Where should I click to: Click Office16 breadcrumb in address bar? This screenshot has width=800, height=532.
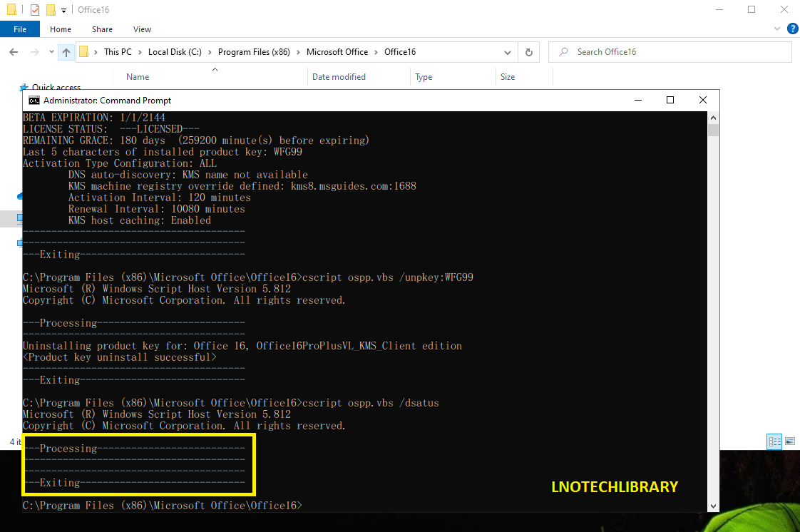tap(400, 51)
